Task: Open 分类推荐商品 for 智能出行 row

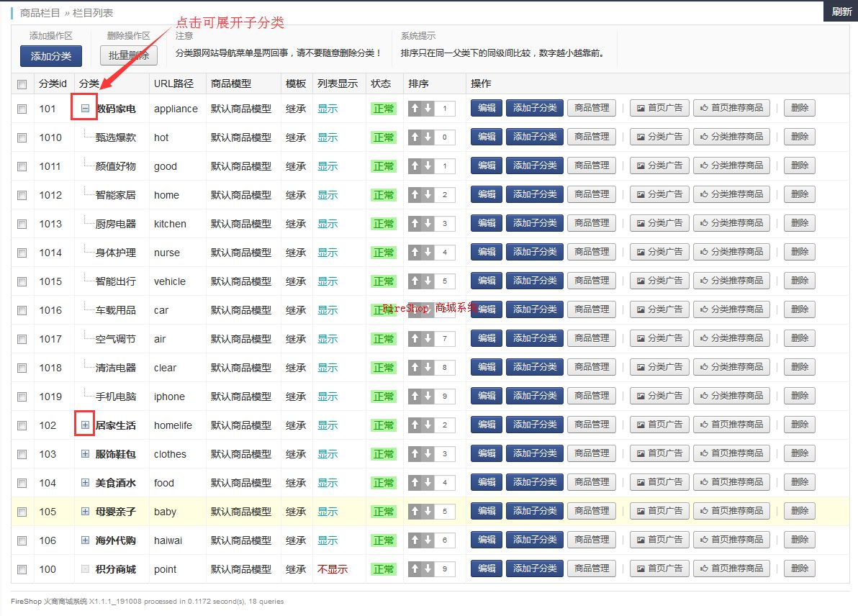Action: pyautogui.click(x=731, y=281)
